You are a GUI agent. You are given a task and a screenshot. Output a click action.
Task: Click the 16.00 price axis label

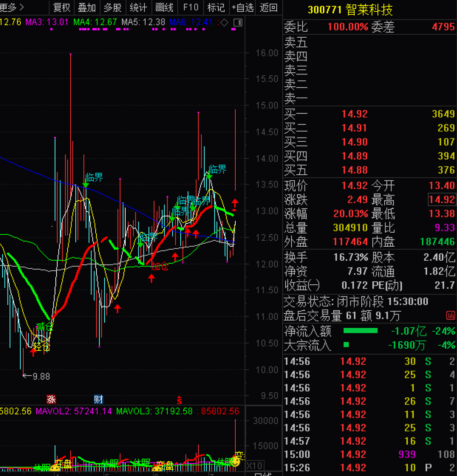pos(267,53)
